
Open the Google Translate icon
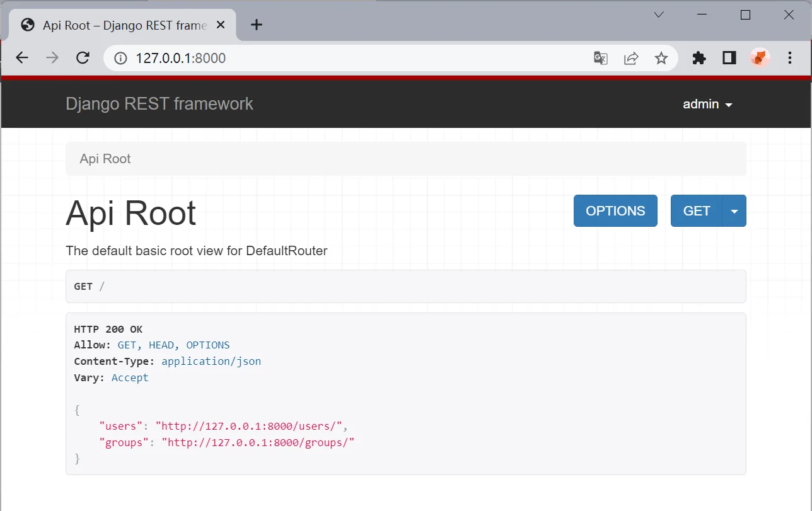(x=600, y=58)
